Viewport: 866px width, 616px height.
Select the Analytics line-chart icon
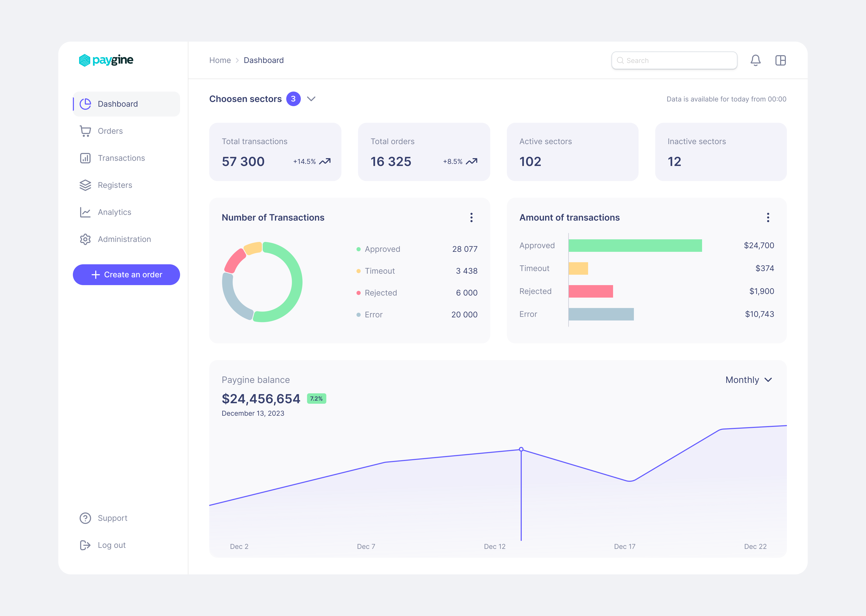coord(85,212)
